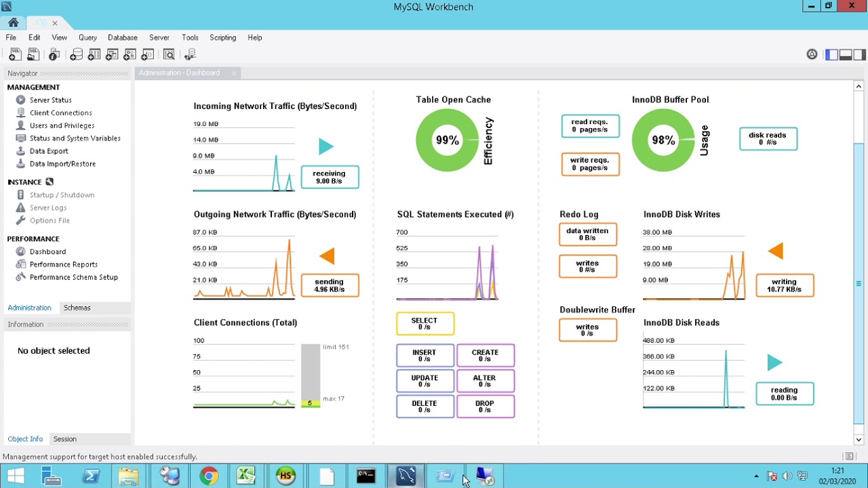Select Data Export in navigator
This screenshot has height=488, width=868.
pyautogui.click(x=49, y=151)
